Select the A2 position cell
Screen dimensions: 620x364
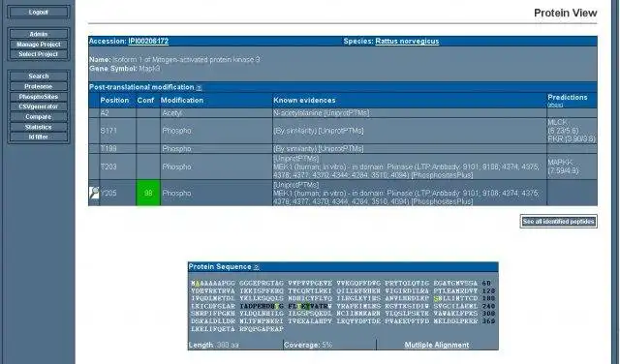118,113
